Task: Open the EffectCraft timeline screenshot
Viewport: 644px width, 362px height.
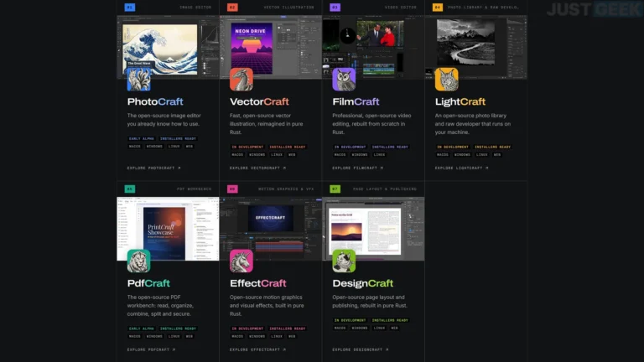Action: click(x=271, y=229)
